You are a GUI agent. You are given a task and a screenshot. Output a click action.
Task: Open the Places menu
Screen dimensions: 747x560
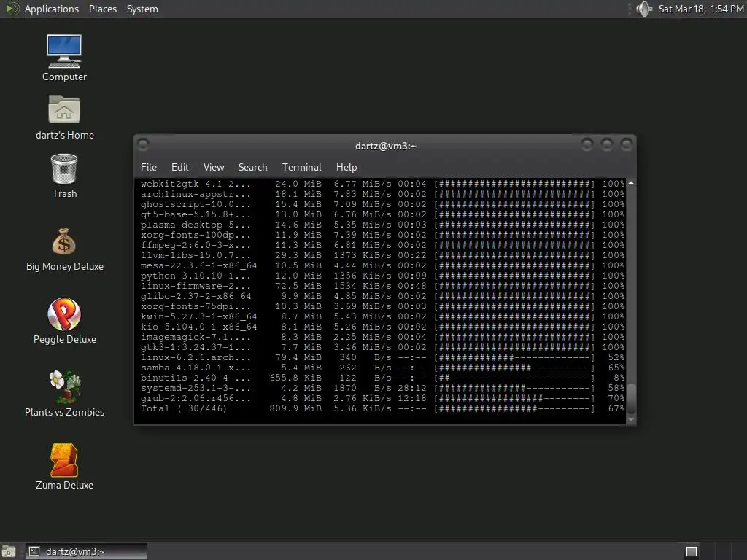102,9
